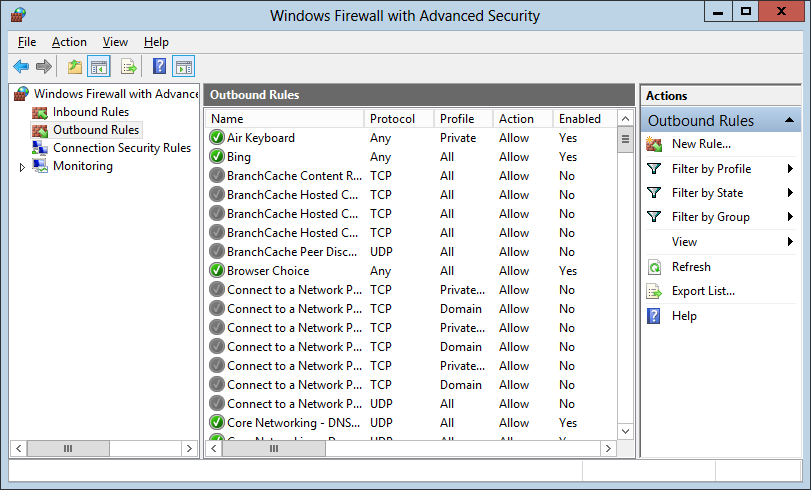The image size is (811, 490).
Task: Click grey status icon of BranchCache Peer Disc rule
Action: tap(217, 252)
